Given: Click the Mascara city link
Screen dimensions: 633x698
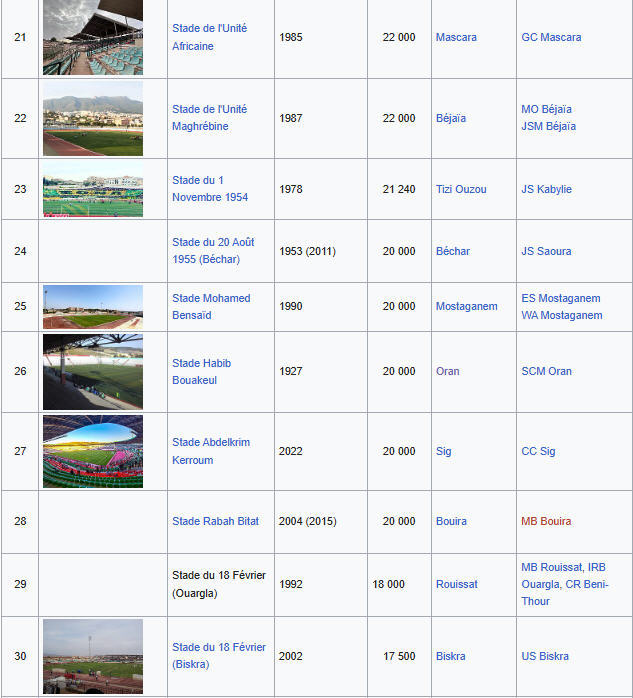Looking at the screenshot, I should coord(456,37).
